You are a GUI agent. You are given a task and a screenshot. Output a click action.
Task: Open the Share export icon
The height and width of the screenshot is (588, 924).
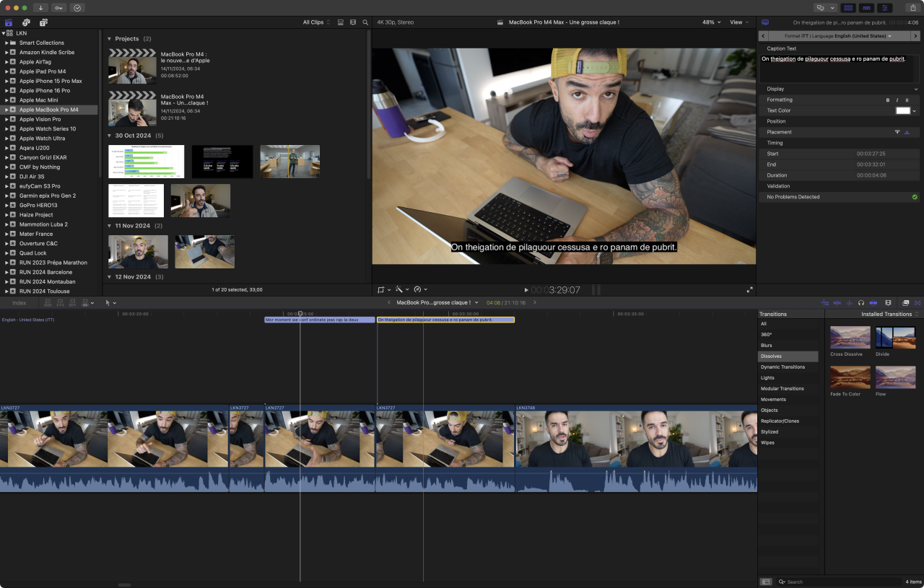[x=913, y=7]
